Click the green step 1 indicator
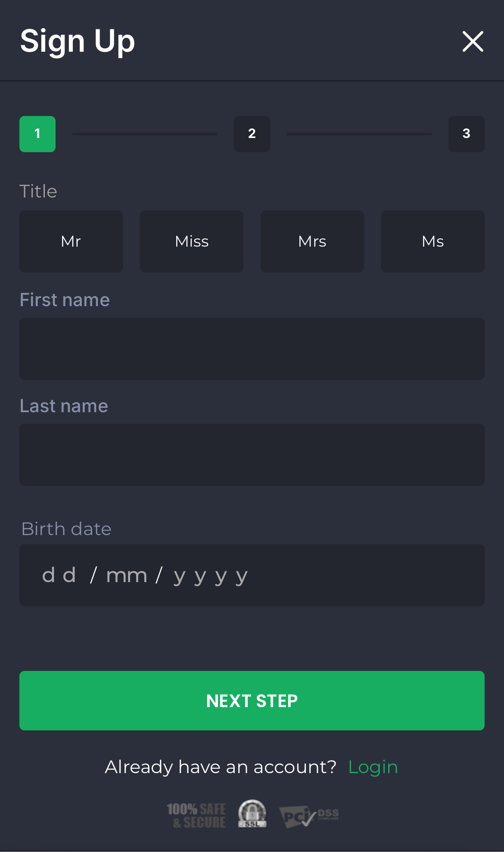Viewport: 504px width, 852px height. pyautogui.click(x=37, y=134)
